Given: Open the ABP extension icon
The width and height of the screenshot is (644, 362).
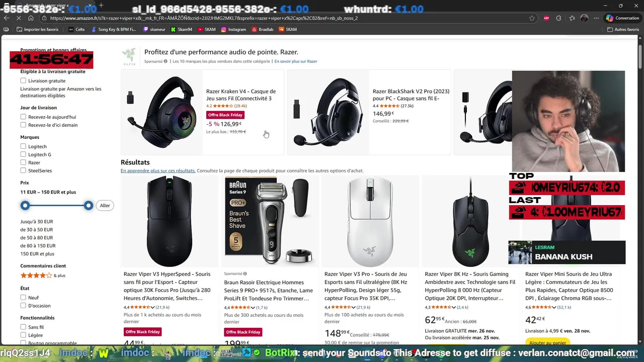Looking at the screenshot, I should (546, 18).
